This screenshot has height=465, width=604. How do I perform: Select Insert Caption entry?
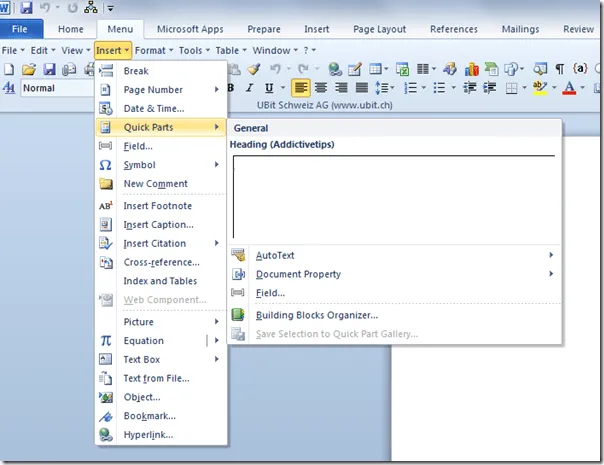click(161, 225)
